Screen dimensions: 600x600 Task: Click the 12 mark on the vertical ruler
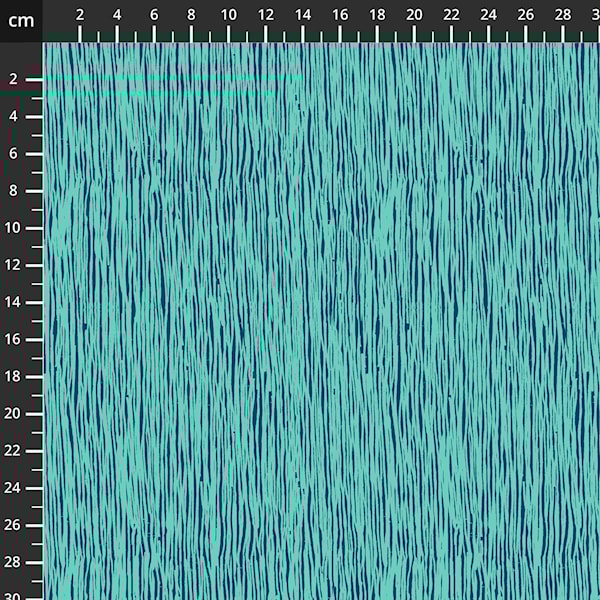coord(13,265)
